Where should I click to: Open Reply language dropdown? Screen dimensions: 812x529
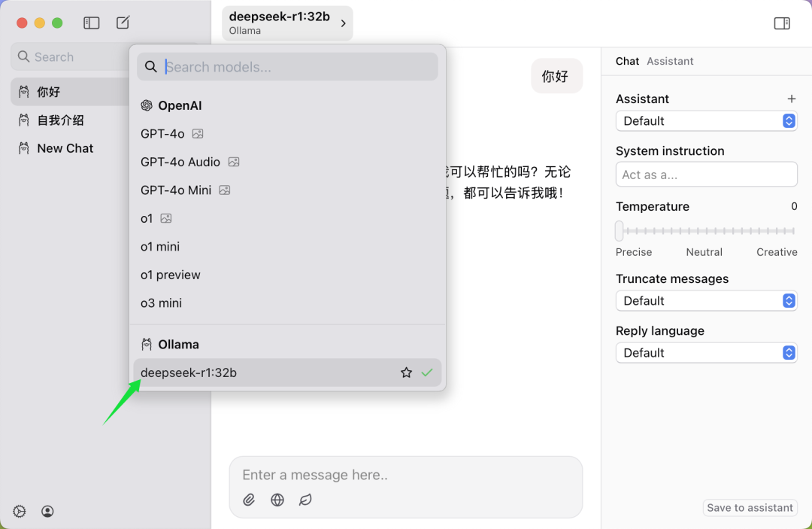click(x=706, y=353)
